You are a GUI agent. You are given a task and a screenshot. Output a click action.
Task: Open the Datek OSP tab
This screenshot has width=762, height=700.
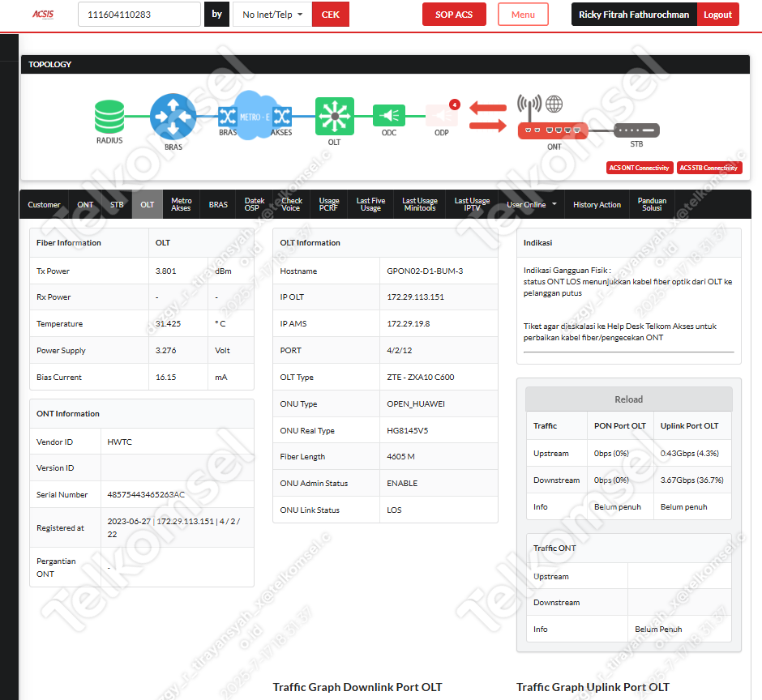[x=255, y=204]
